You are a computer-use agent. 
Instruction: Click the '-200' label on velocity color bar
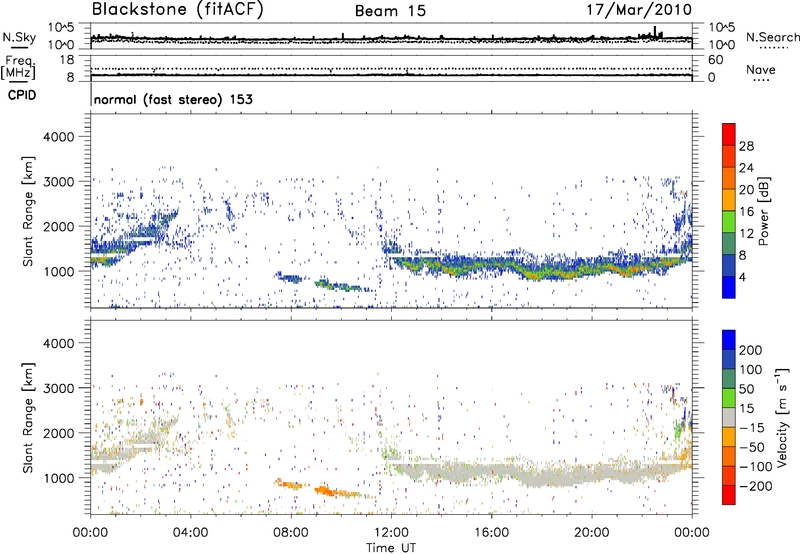tap(756, 486)
